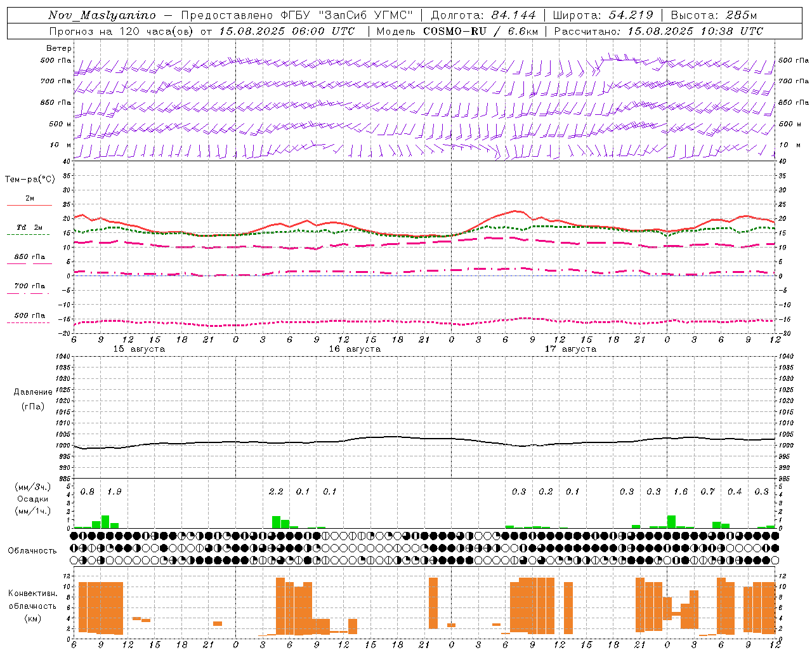
Task: Click the "Конвективн." convective cloud panel title
Action: (x=32, y=594)
